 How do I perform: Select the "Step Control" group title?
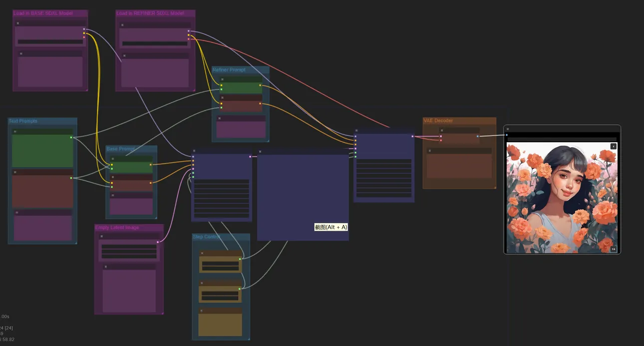point(207,237)
